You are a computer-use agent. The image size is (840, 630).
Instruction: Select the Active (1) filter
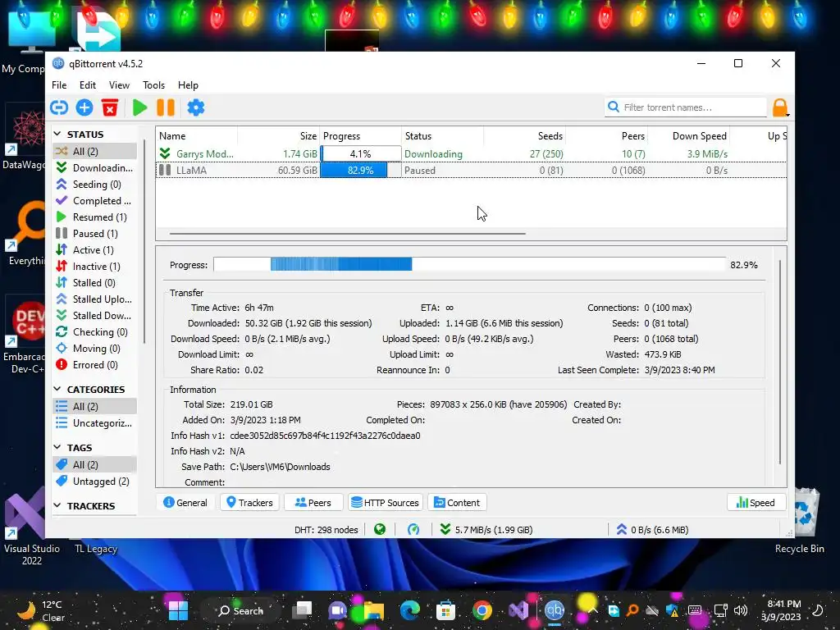click(x=95, y=250)
